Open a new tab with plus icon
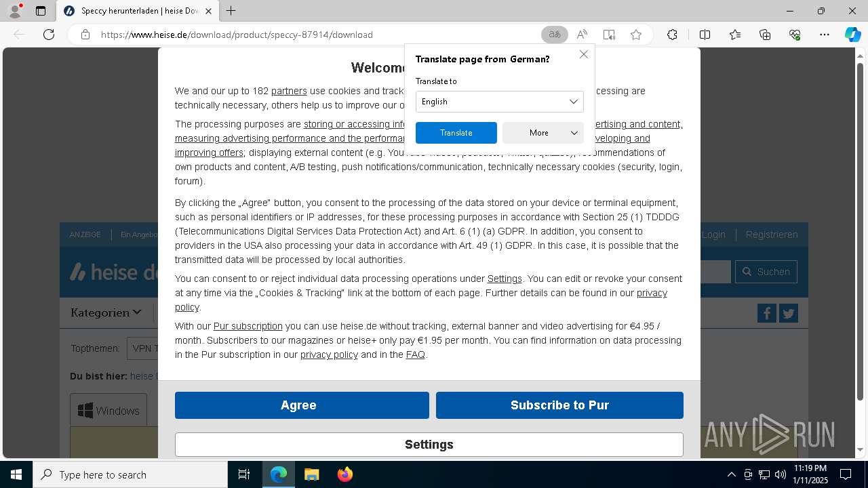The height and width of the screenshot is (488, 868). [x=231, y=11]
